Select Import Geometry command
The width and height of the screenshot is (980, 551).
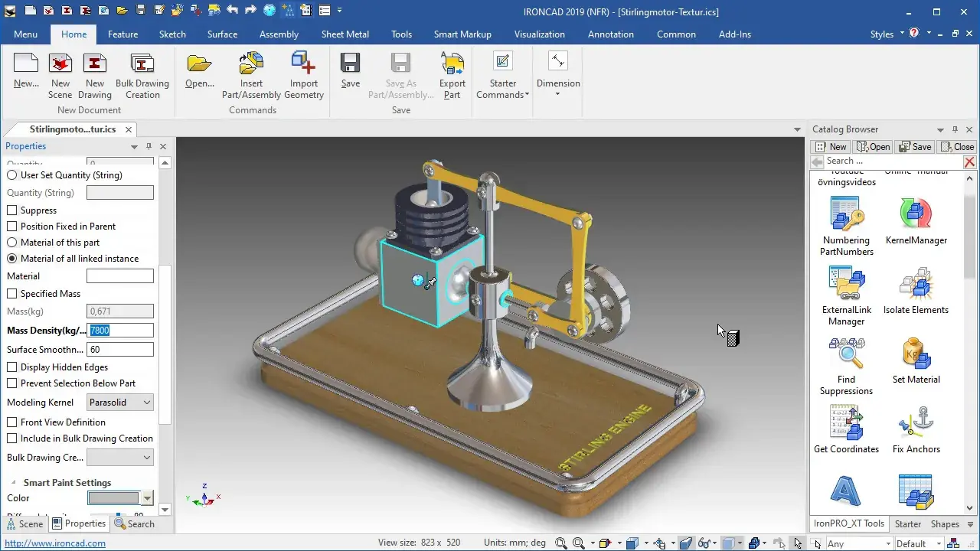point(304,77)
